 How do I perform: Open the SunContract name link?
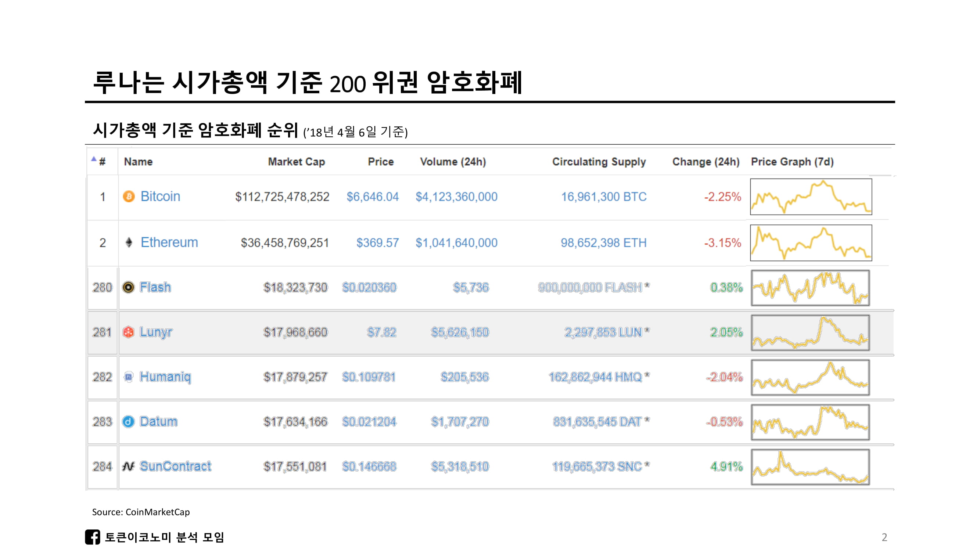(175, 466)
